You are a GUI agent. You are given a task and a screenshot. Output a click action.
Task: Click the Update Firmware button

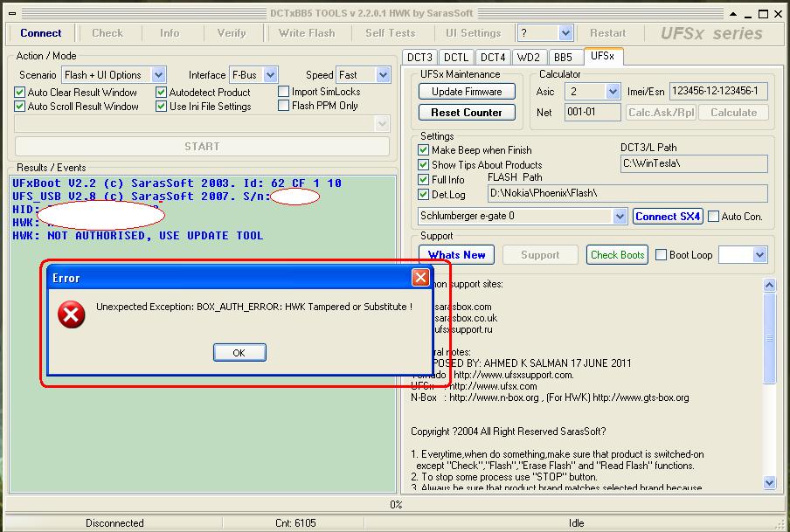click(467, 92)
